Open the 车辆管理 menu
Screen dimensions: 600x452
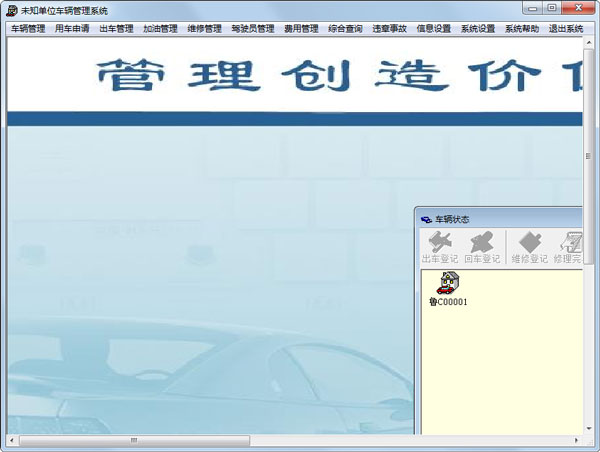coord(28,29)
